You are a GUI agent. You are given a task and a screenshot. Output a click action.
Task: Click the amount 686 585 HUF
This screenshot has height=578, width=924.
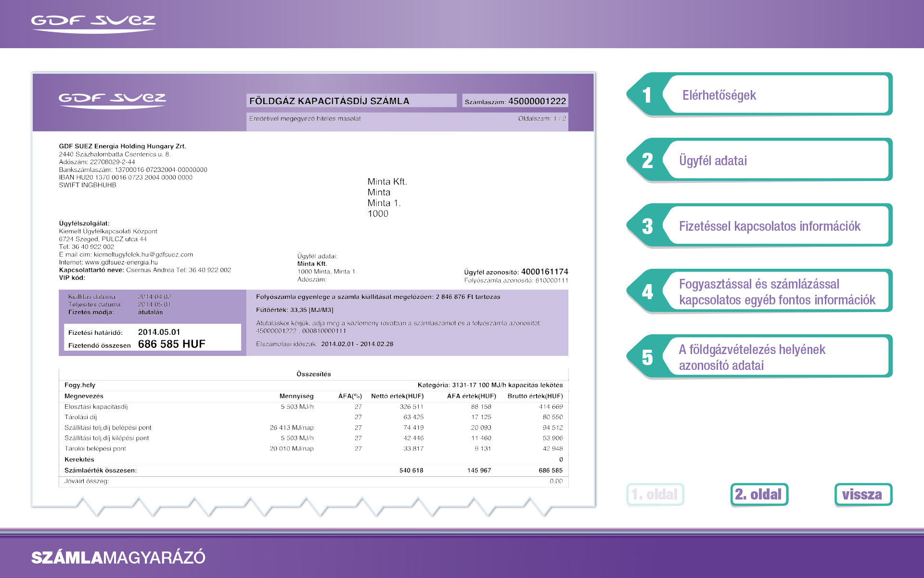pyautogui.click(x=172, y=344)
